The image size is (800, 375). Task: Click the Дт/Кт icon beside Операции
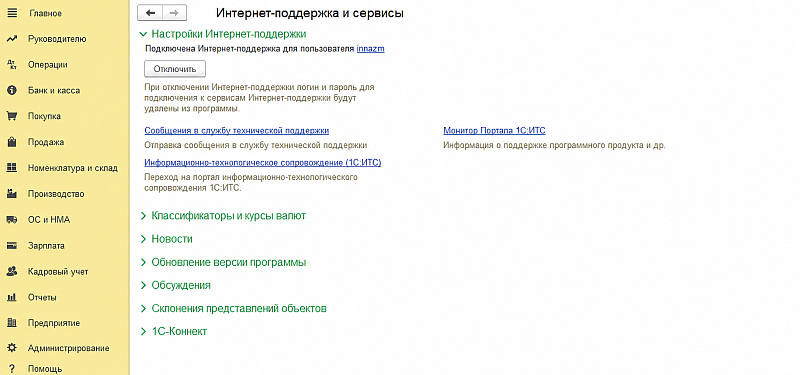coord(12,65)
